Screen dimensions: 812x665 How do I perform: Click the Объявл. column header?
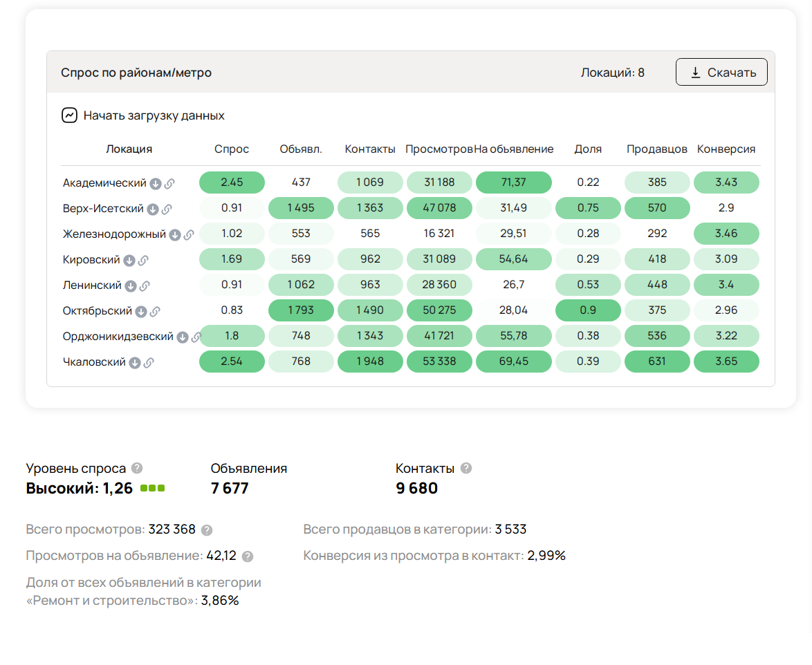pyautogui.click(x=301, y=149)
